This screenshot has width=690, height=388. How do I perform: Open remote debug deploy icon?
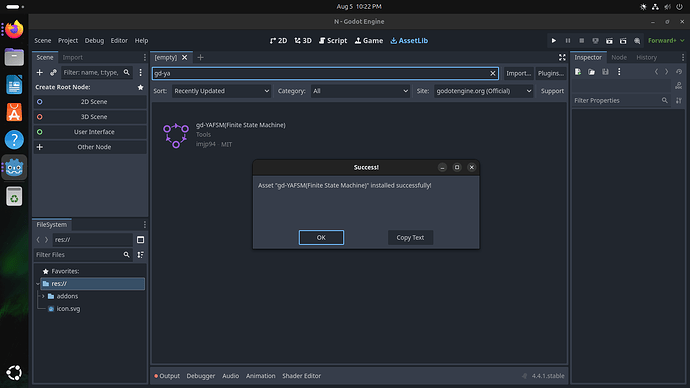(x=595, y=40)
